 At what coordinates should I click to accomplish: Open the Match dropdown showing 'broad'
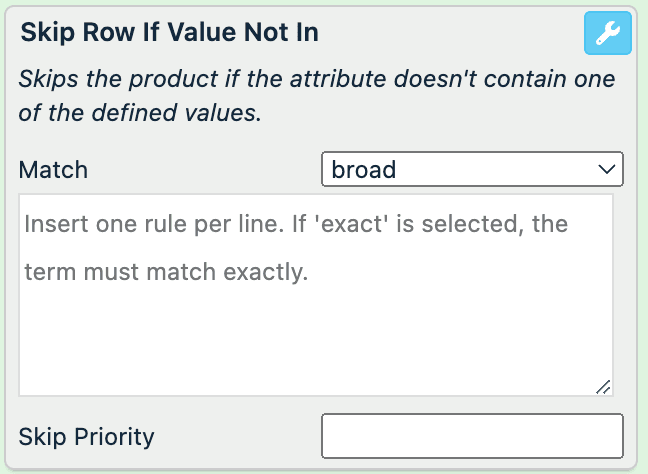[x=472, y=170]
